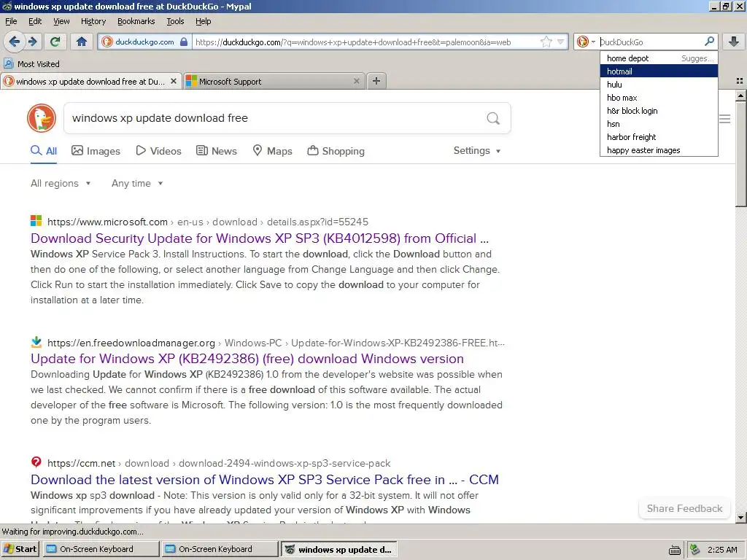Open the Bookmarks menu
The height and width of the screenshot is (560, 747).
pos(136,21)
